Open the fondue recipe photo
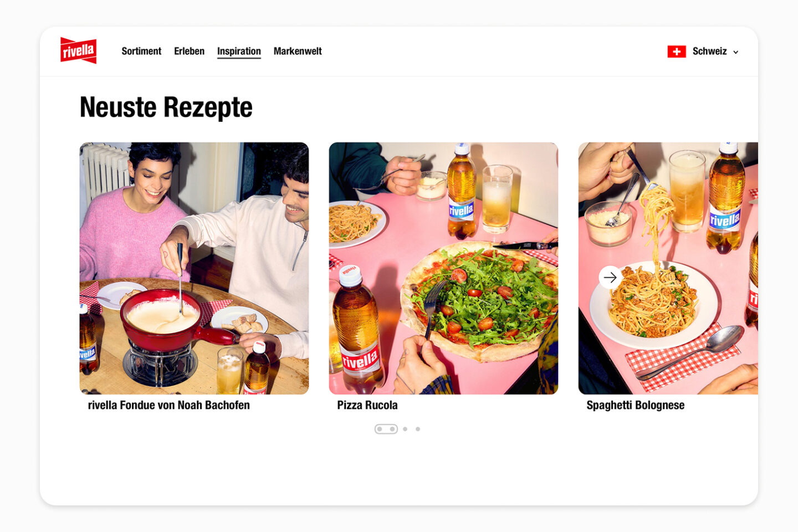Screen dimensions: 798x532 click(194, 268)
